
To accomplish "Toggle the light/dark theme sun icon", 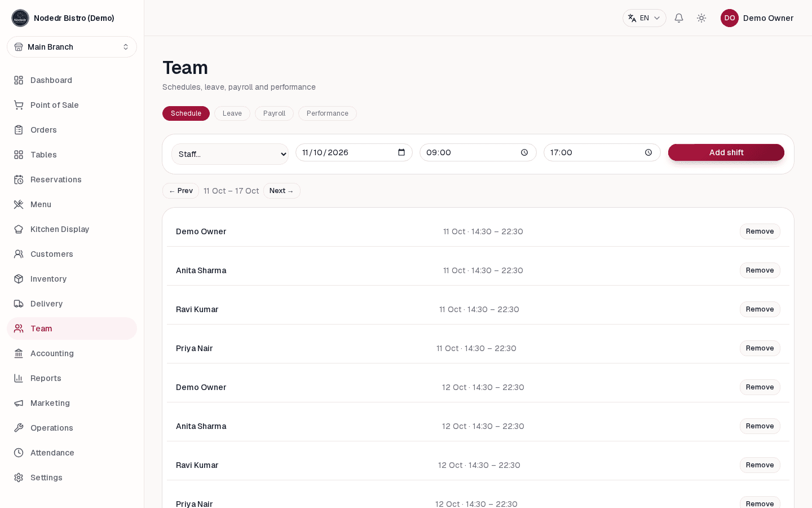I will (701, 18).
